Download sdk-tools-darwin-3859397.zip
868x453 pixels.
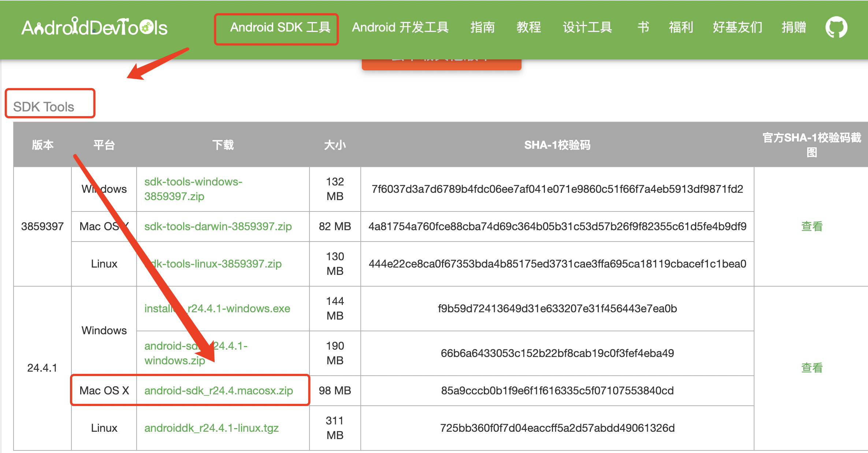(x=218, y=226)
